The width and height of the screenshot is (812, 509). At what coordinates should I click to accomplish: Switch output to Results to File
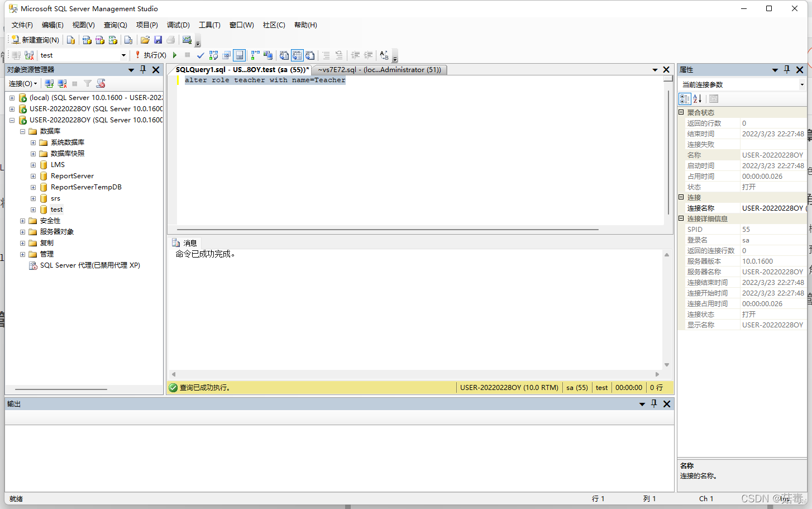point(310,55)
